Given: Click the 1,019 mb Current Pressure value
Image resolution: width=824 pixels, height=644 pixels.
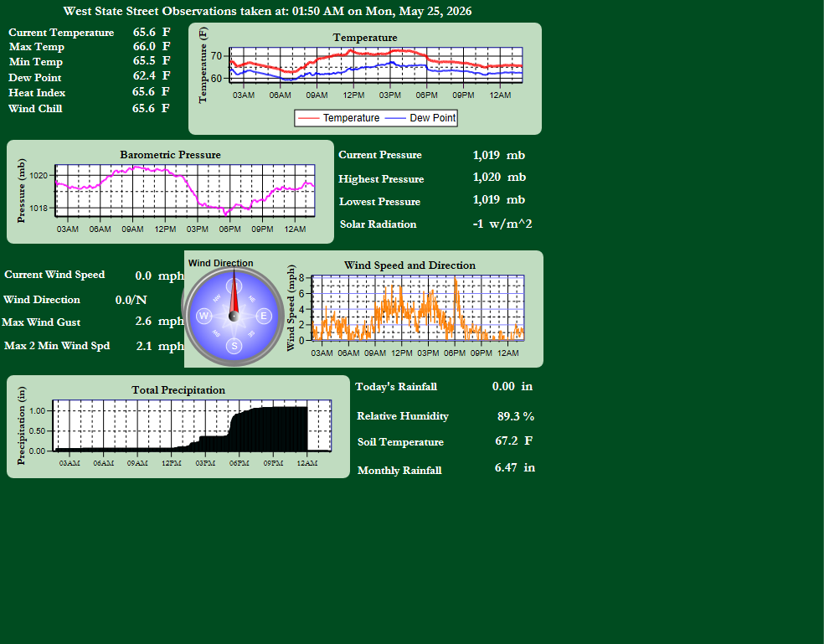Looking at the screenshot, I should [x=499, y=155].
